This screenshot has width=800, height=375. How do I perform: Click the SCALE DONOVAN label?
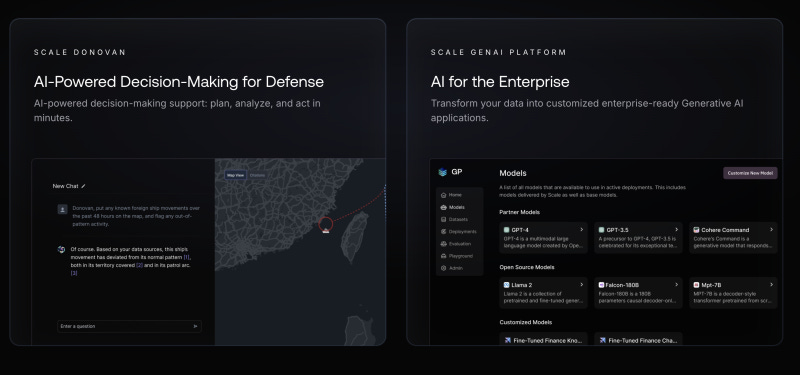(x=80, y=52)
